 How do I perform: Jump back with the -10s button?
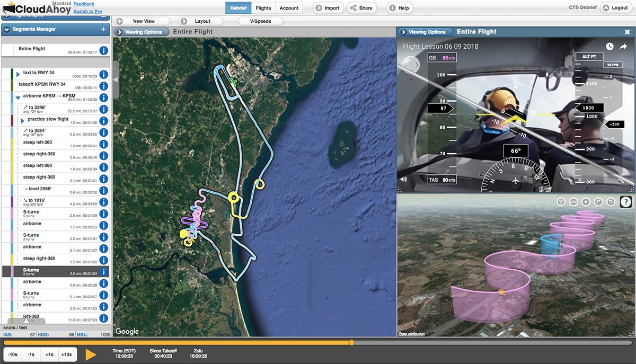[12, 354]
